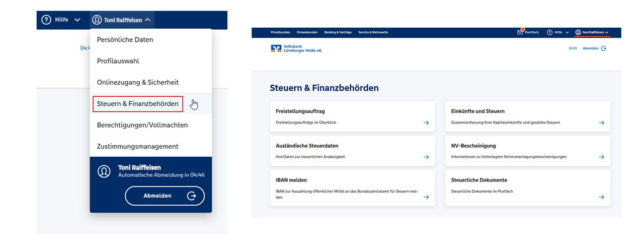Choose Steuern & Finanzbehörden in the menu

tap(151, 104)
